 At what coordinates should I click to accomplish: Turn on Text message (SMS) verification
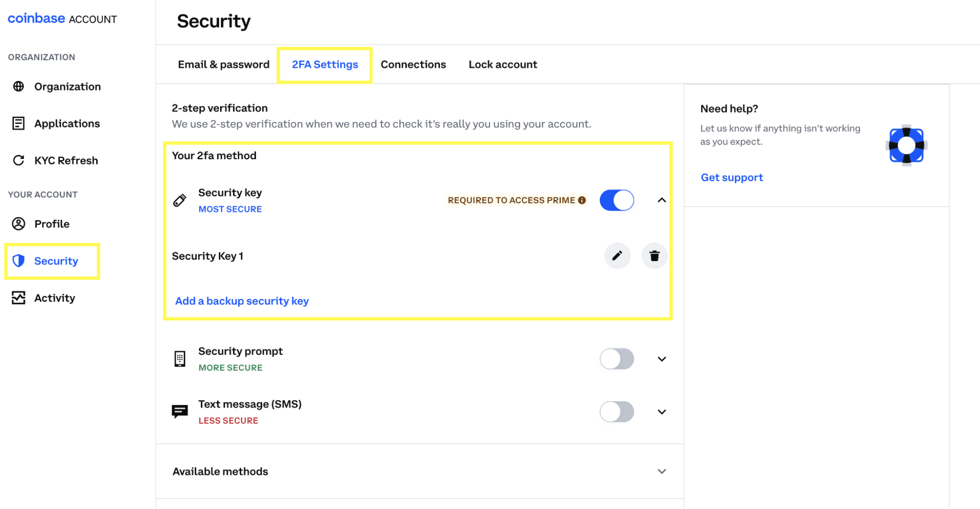(x=616, y=412)
